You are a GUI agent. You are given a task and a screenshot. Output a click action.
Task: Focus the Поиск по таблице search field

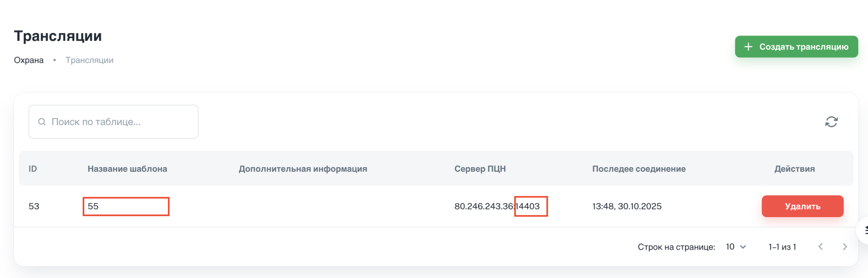pos(119,122)
